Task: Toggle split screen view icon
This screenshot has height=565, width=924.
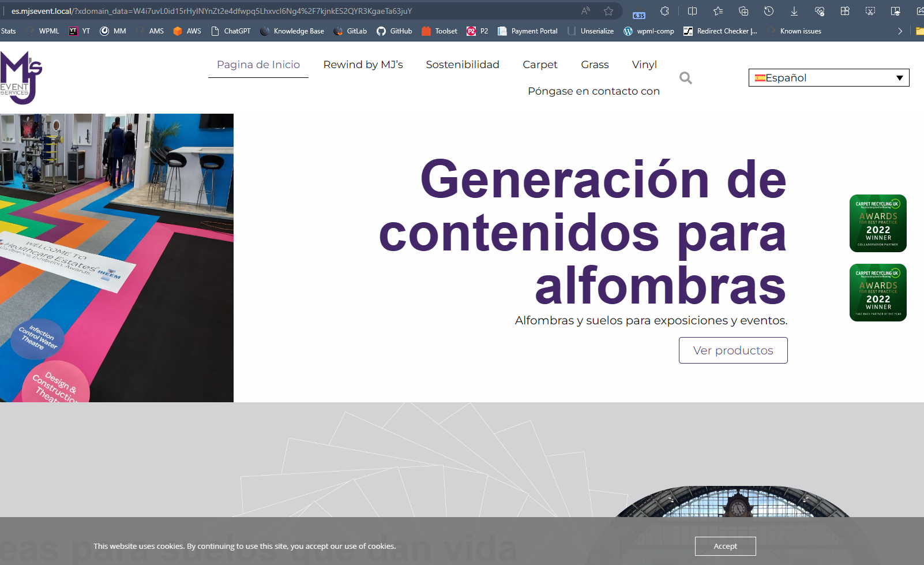Action: 693,11
